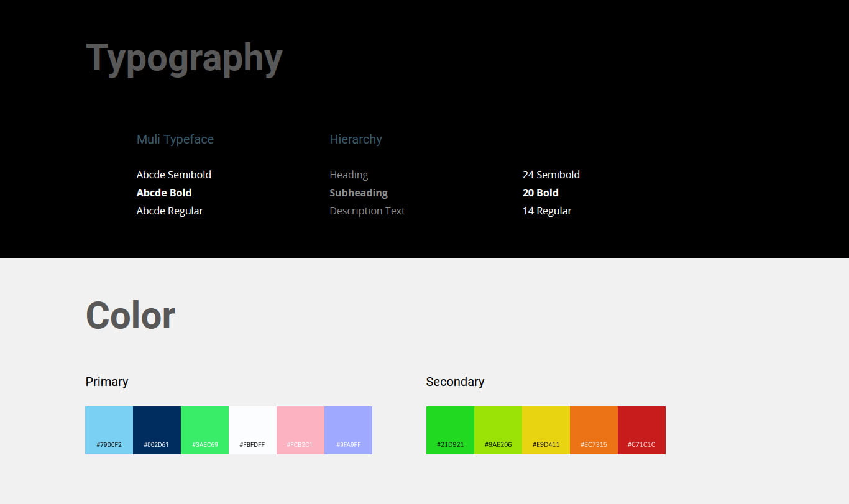The image size is (849, 504).
Task: Select the Muli Typeface label
Action: pos(175,139)
